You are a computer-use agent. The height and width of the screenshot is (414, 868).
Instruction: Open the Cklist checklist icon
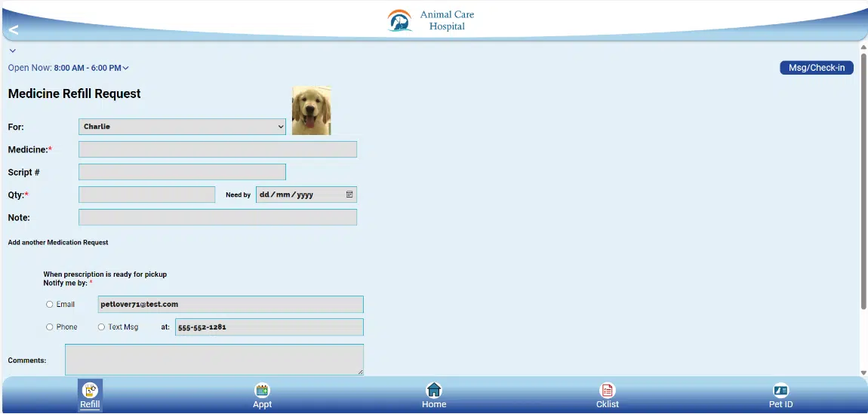607,391
